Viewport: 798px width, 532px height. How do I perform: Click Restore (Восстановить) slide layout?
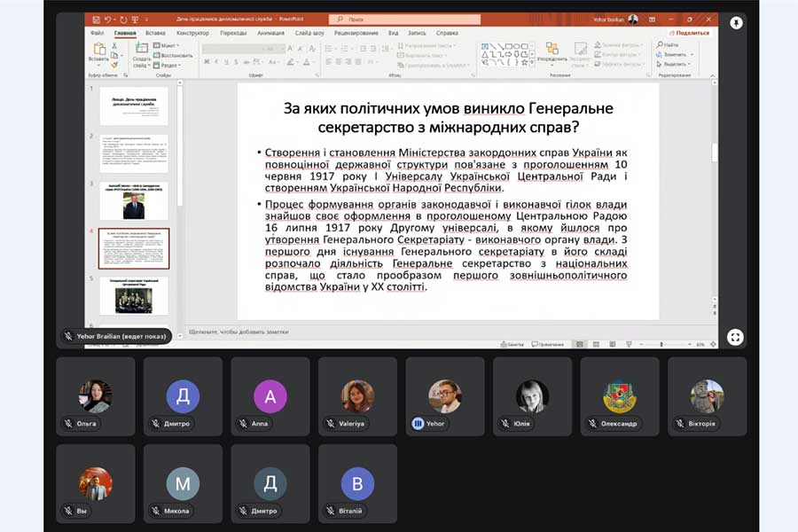173,55
